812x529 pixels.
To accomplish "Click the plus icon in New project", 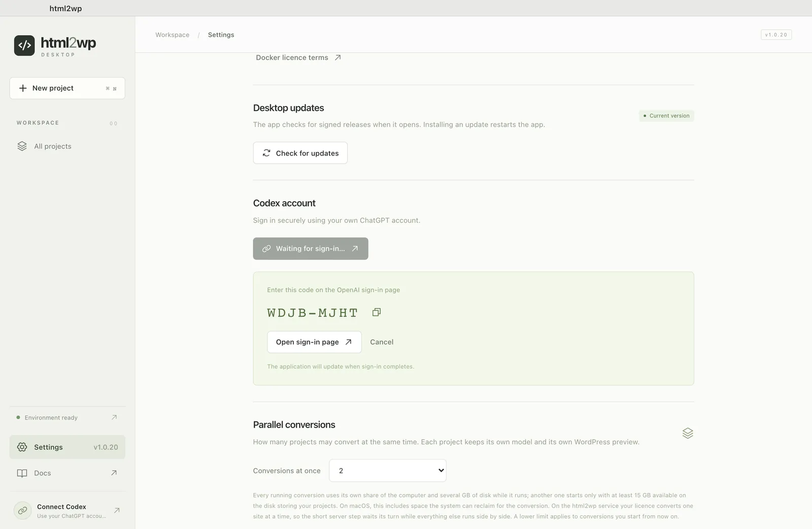I will coord(23,88).
